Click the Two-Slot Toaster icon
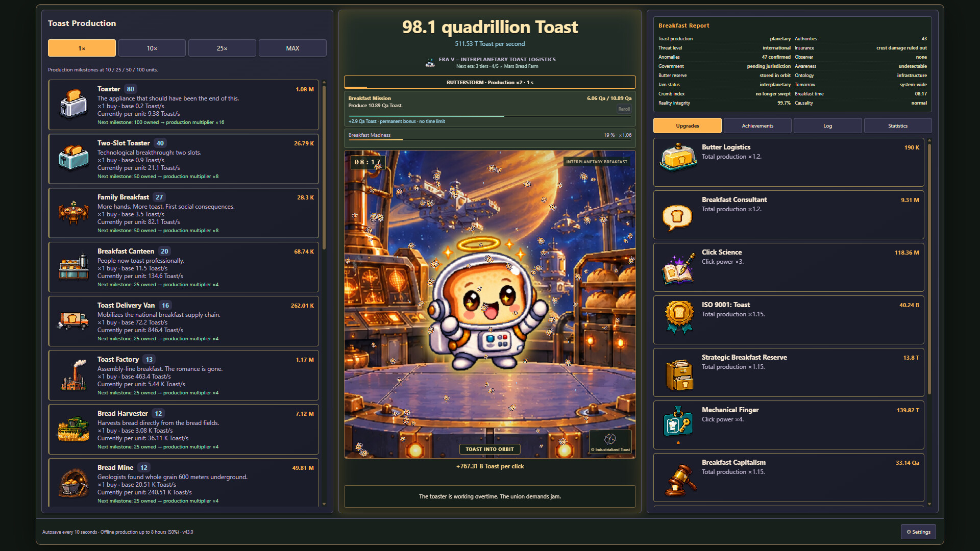980x551 pixels. coord(73,158)
